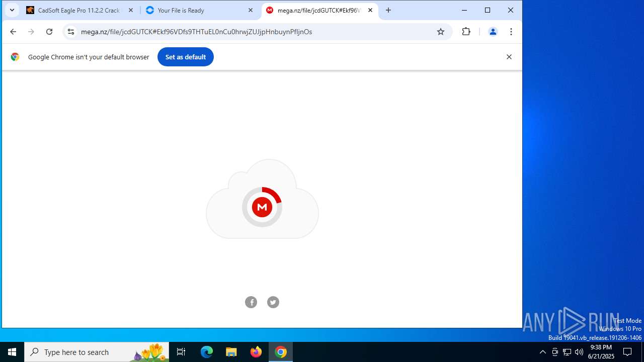Open the Chrome extensions puzzle icon

(x=466, y=32)
